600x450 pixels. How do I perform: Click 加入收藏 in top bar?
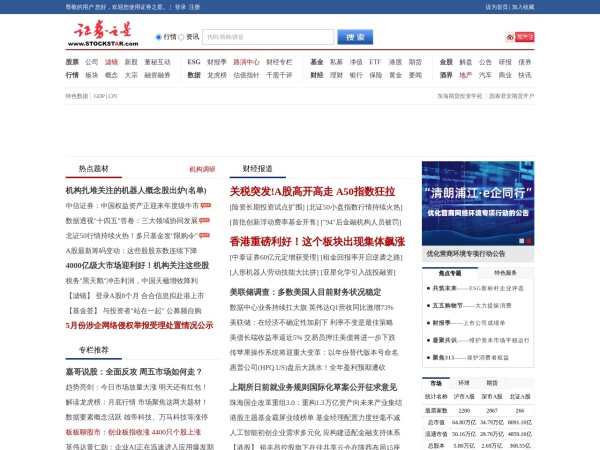(x=523, y=7)
